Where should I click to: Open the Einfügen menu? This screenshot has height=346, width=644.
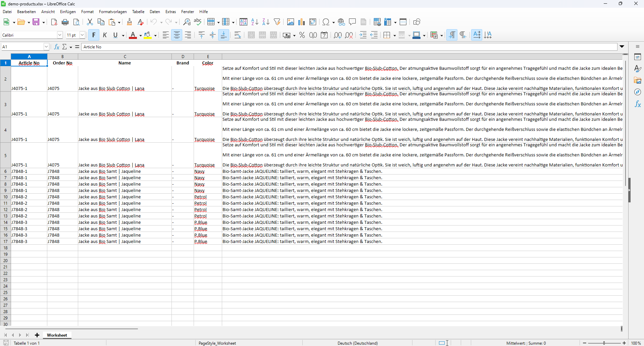68,12
